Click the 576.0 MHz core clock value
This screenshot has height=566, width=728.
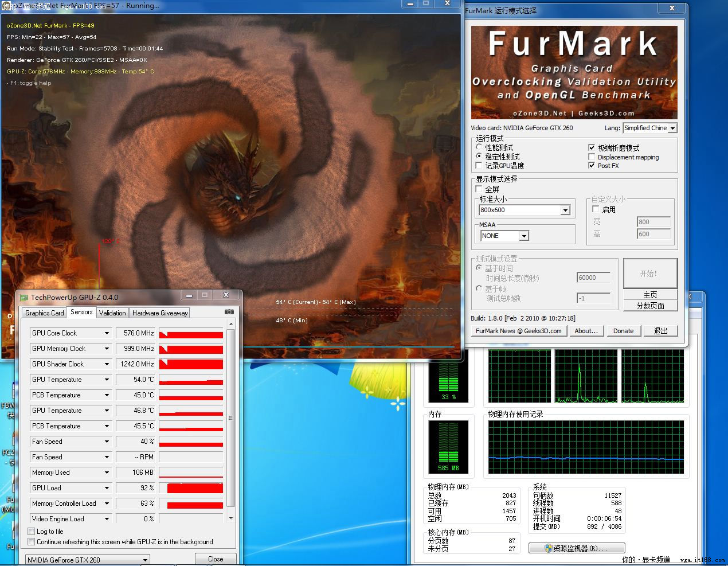click(x=136, y=333)
